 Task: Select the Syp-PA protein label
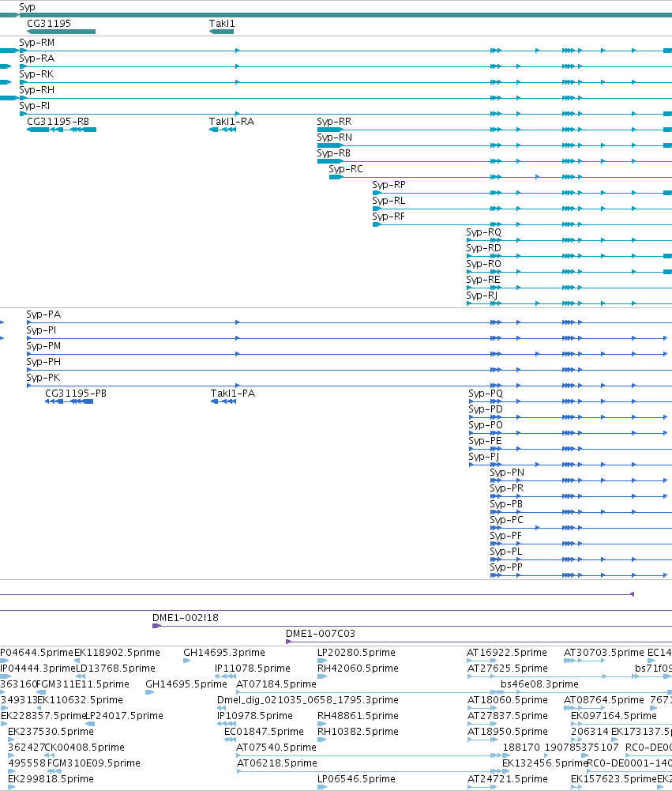(43, 315)
